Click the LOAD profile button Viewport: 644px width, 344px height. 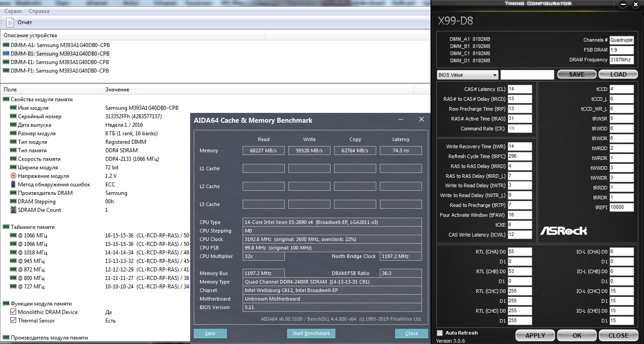[x=618, y=75]
